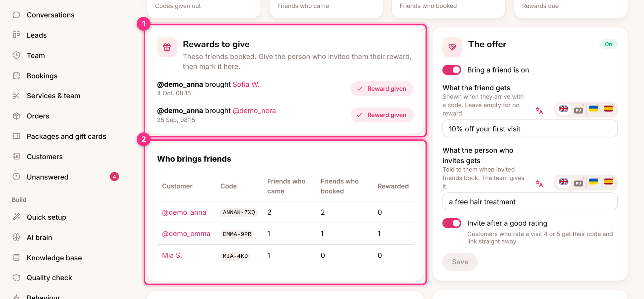
Task: Click translate icon under What the friend gets
Action: click(539, 110)
